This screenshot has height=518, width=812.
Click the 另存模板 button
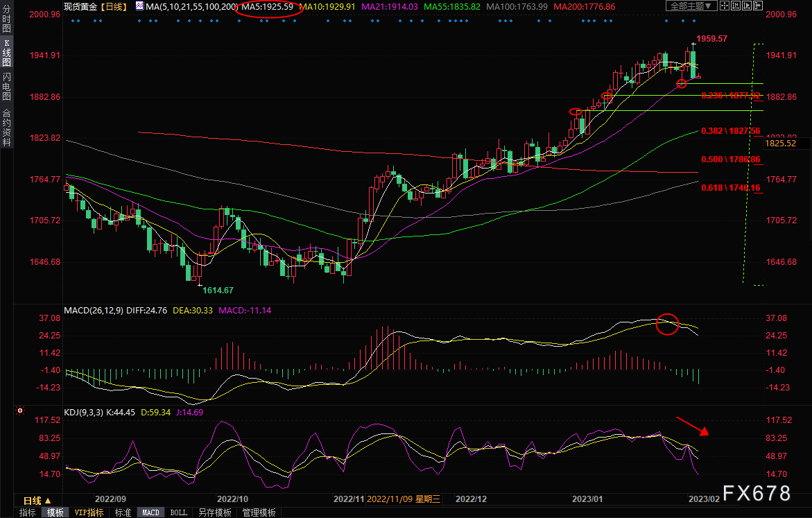tap(214, 512)
